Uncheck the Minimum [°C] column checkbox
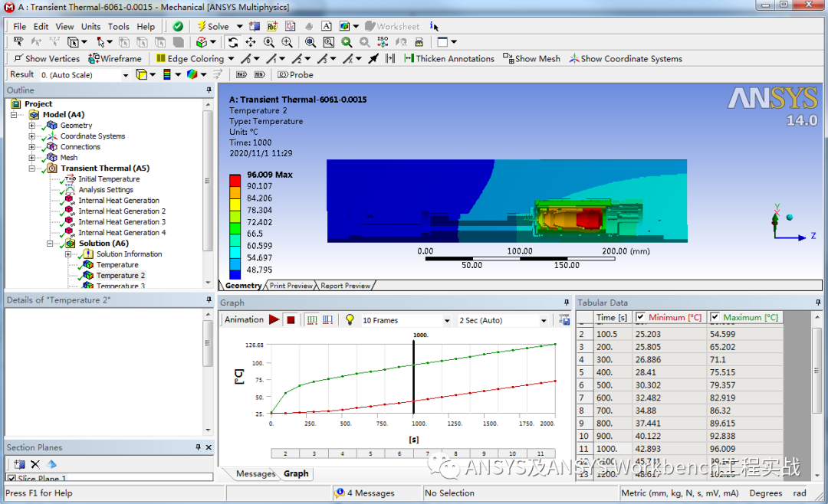Viewport: 828px width, 504px height. coord(640,317)
